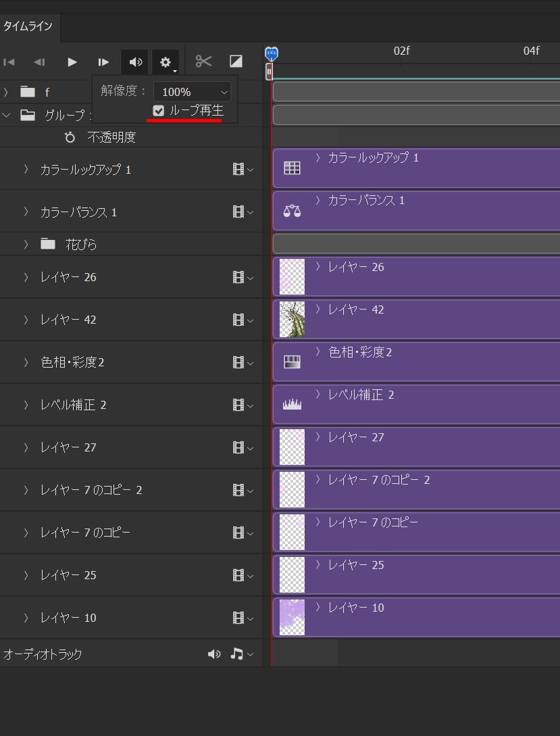Select the レイヤー 7 のコピー track name
This screenshot has width=560, height=736.
point(85,533)
